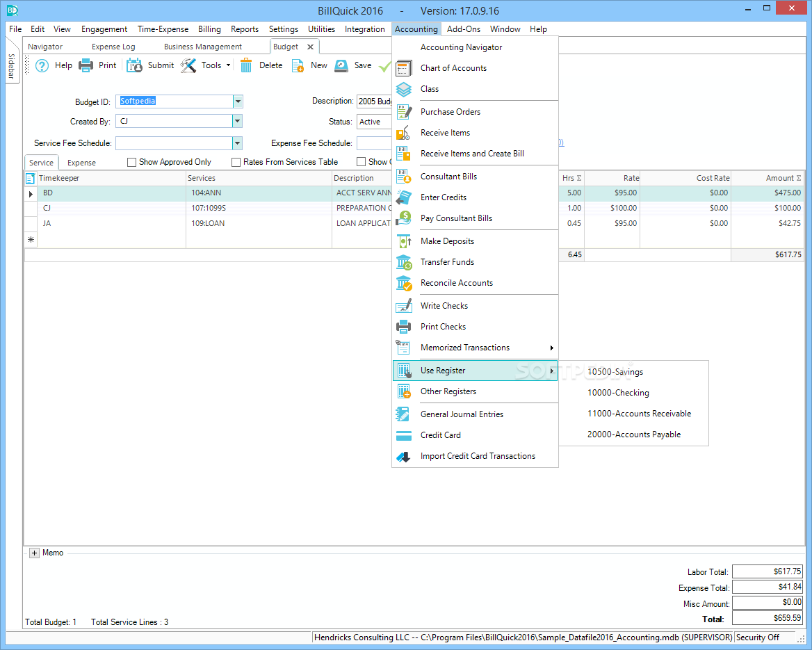812x650 pixels.
Task: Open the Other Registers icon
Action: click(403, 391)
